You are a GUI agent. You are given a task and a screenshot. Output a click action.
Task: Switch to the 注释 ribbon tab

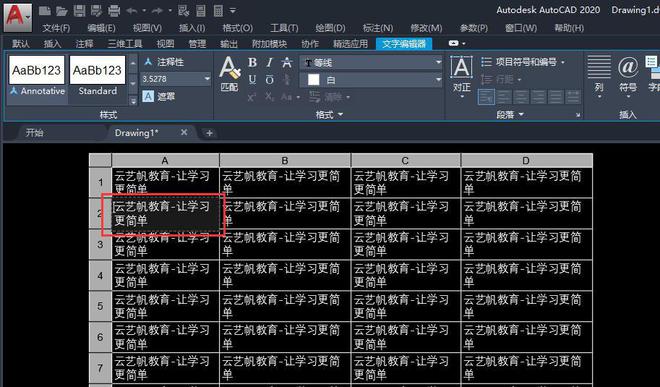85,44
